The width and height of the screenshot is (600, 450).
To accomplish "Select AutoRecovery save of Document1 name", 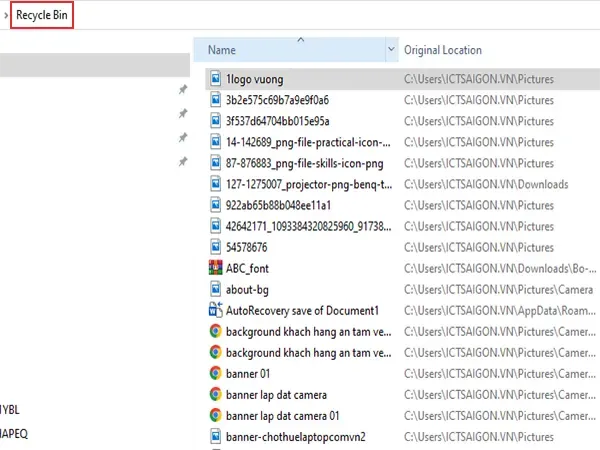I will 302,311.
